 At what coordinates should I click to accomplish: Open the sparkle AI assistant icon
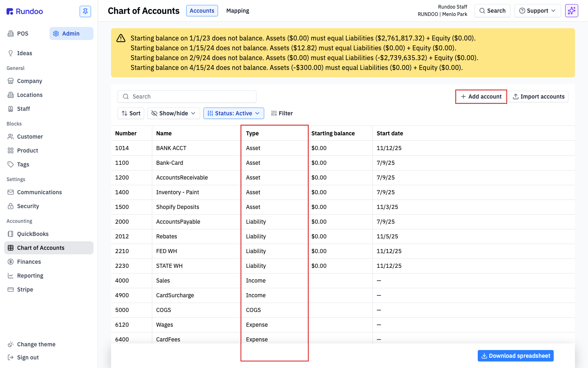coord(572,11)
